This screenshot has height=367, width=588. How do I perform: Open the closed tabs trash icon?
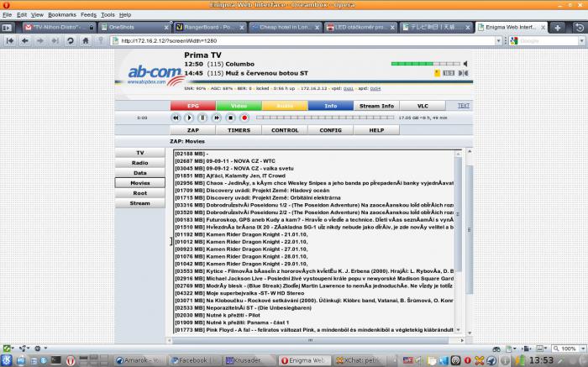click(x=580, y=28)
